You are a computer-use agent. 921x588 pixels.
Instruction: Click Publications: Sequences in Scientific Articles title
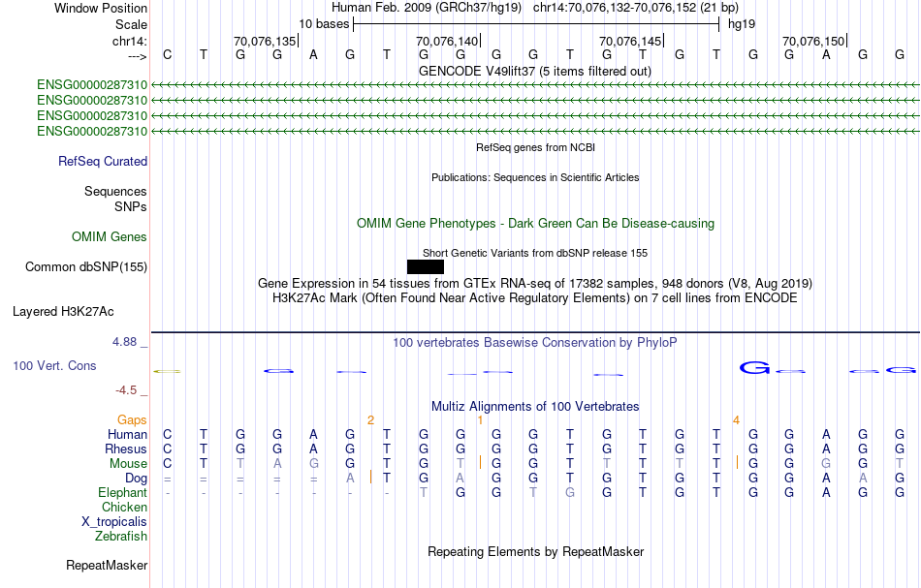tap(535, 177)
